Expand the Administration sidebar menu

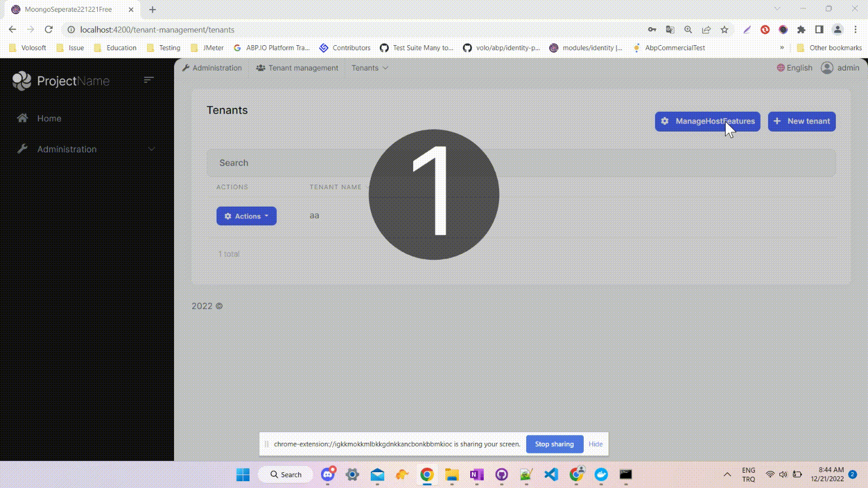[x=85, y=149]
